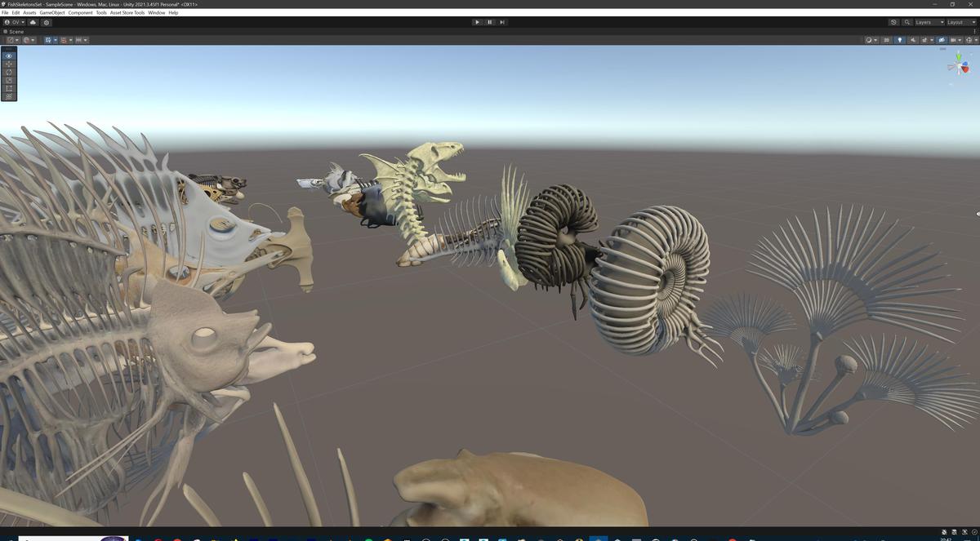Toggle scene lighting with the lightbulb icon

[900, 39]
